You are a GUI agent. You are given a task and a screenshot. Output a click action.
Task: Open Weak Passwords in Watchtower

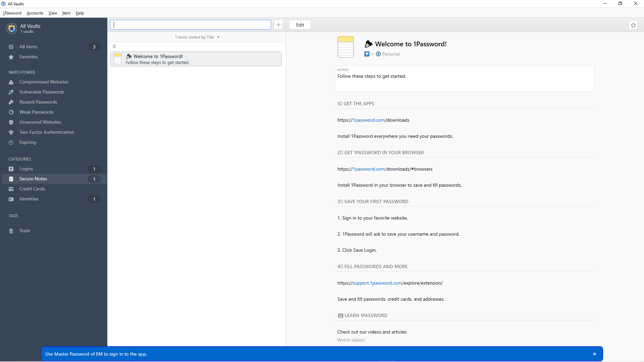point(54,112)
